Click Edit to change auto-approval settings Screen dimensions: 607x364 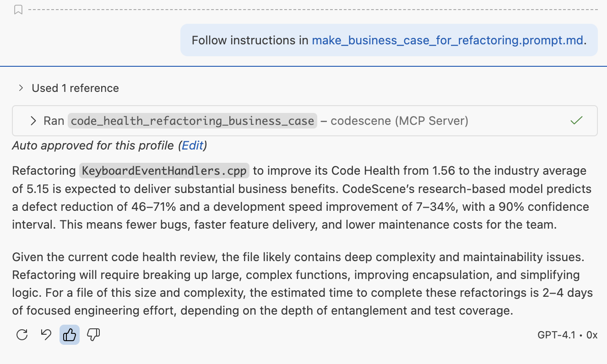point(192,145)
